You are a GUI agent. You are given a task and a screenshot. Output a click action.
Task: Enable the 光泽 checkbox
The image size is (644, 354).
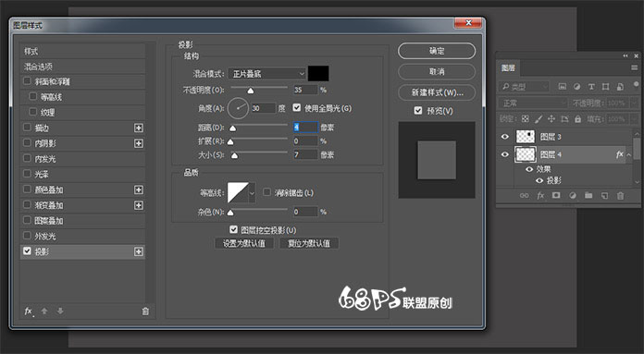pos(27,174)
